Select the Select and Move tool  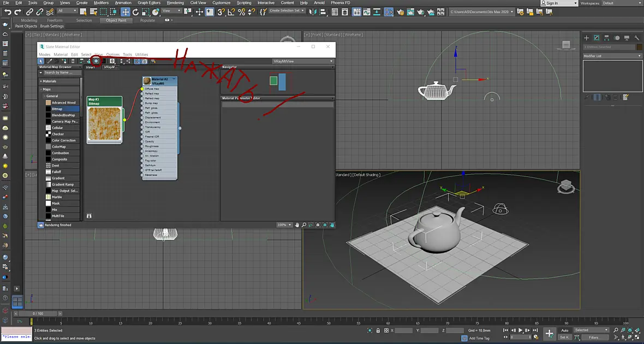(x=126, y=12)
